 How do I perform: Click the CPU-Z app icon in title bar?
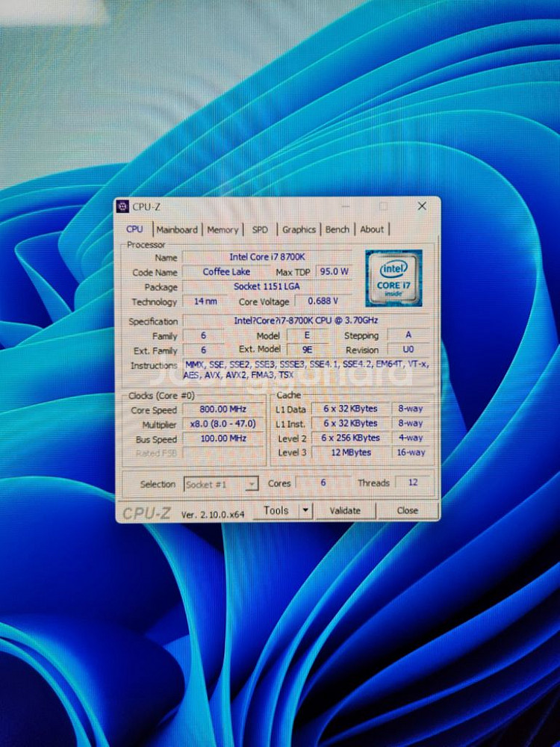coord(123,206)
